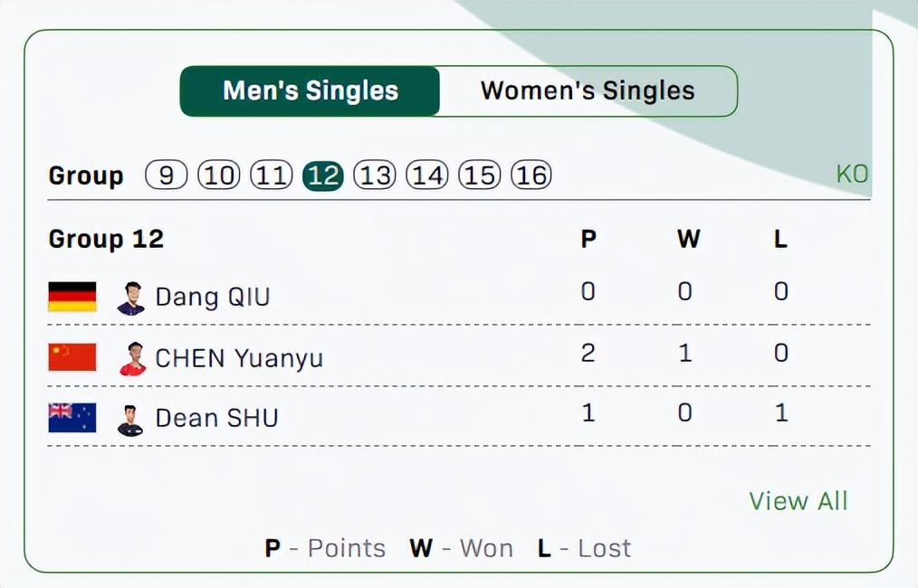Click Dang QIU's player avatar
The height and width of the screenshot is (588, 918).
(x=131, y=298)
